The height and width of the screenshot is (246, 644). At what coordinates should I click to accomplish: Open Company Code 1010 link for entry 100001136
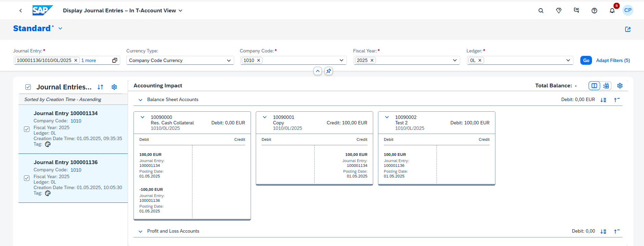coord(76,170)
